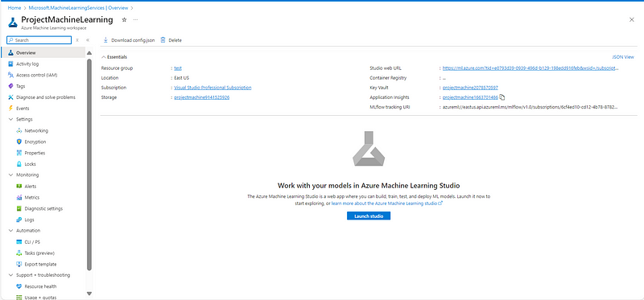Click the Locks padlock icon
This screenshot has height=300, width=644.
[x=19, y=164]
